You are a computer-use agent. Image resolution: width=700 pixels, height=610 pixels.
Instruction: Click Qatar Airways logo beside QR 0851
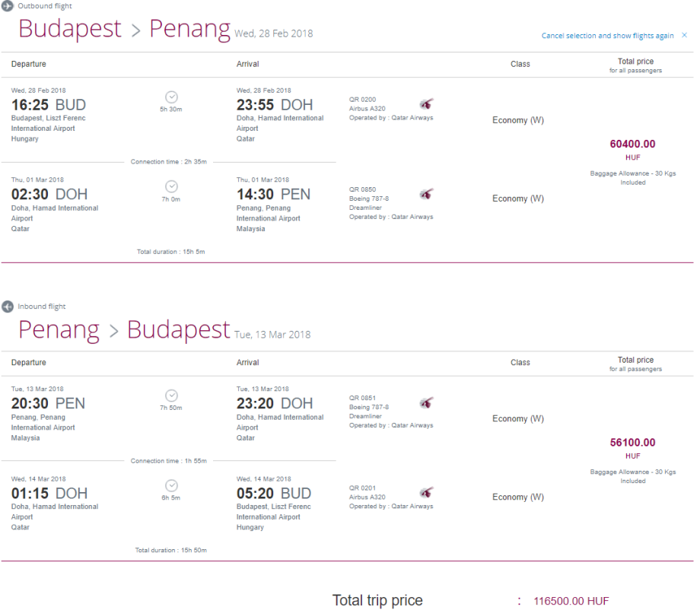(x=426, y=403)
